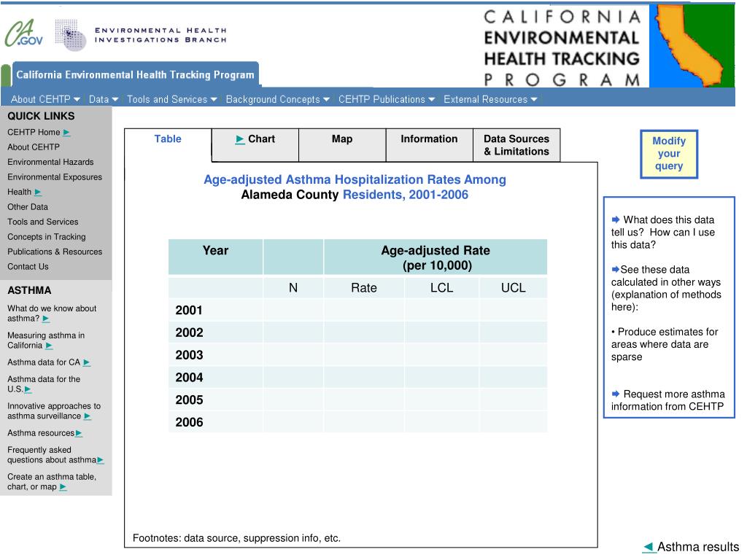Open 'Asthma data for CA' link

(x=44, y=362)
